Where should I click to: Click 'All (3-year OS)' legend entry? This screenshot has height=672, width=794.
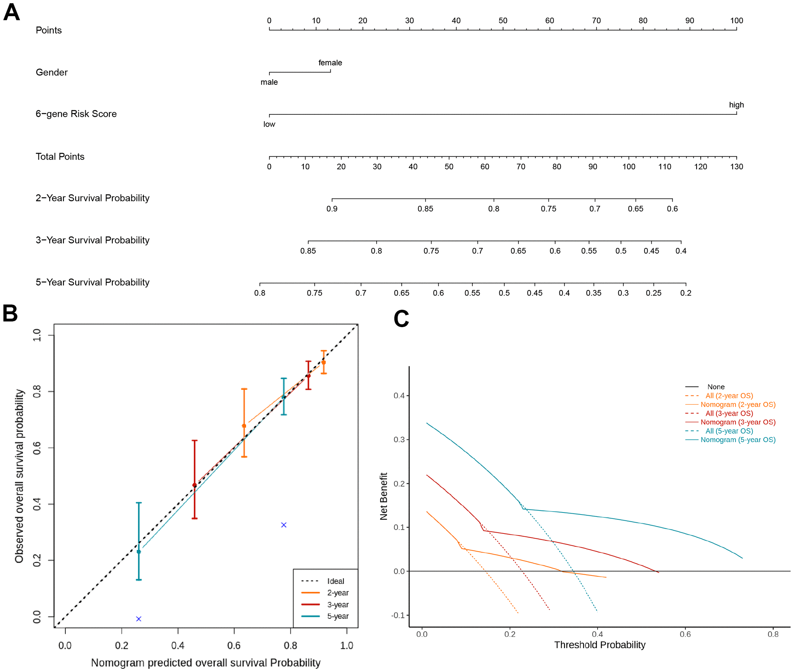(729, 414)
